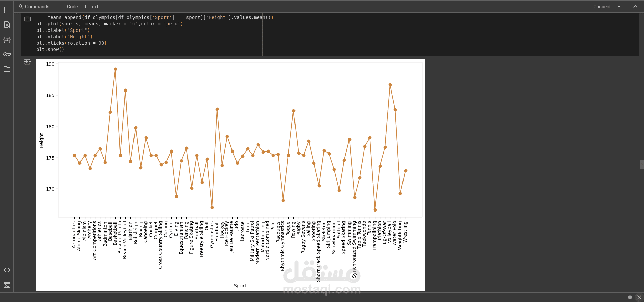Open the variables inspector icon
The height and width of the screenshot is (302, 644).
coord(7,39)
